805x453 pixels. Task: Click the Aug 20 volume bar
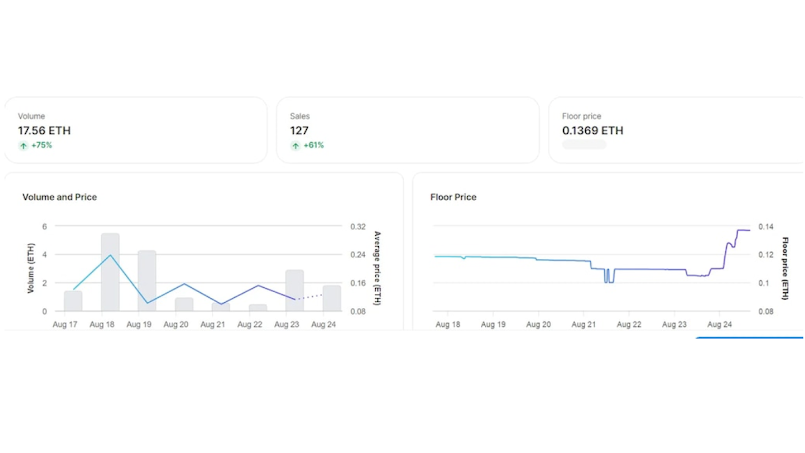184,305
